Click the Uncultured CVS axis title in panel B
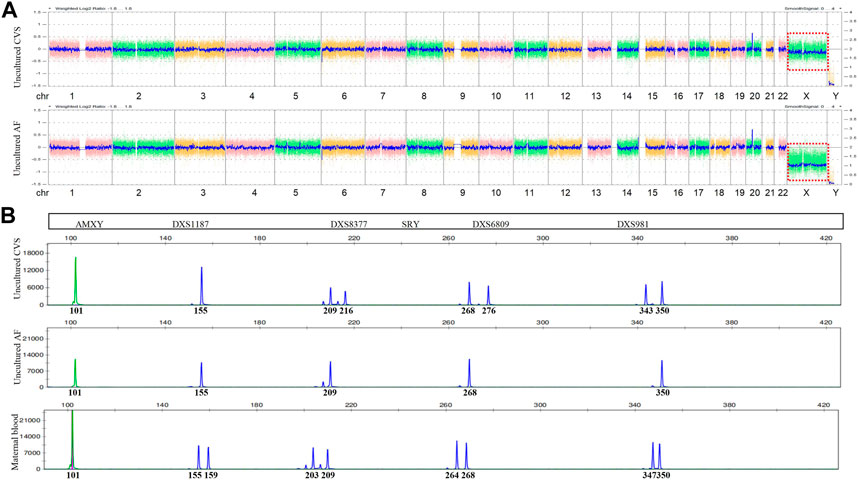Image resolution: width=858 pixels, height=480 pixels. click(x=18, y=270)
